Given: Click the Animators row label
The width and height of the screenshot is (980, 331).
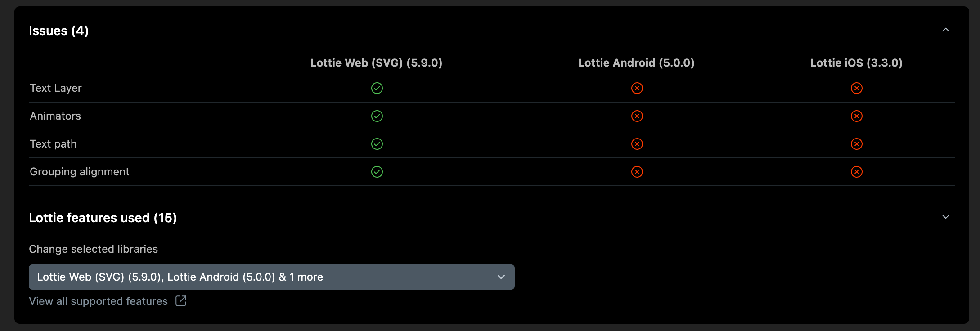Looking at the screenshot, I should tap(55, 116).
